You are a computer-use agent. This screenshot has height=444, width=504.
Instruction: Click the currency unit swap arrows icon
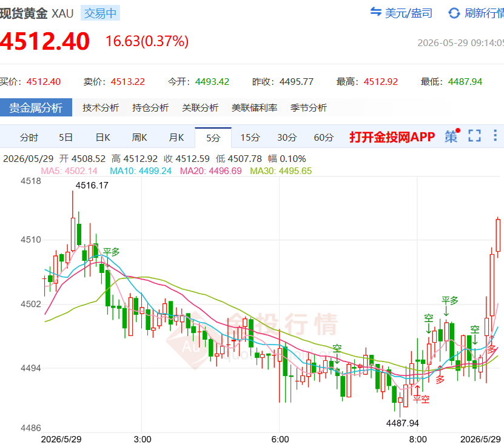tap(376, 12)
